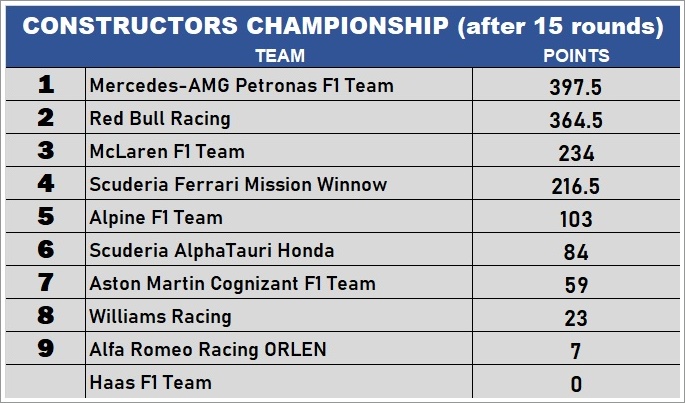Select Scuderia Ferrari Mission Winnow cell
The height and width of the screenshot is (403, 685).
238,185
